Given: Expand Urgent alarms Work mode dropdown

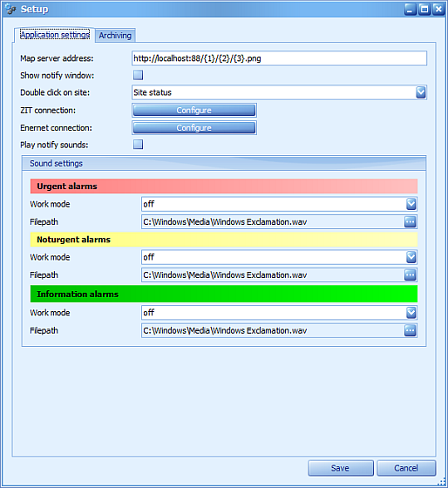Looking at the screenshot, I should pos(411,204).
